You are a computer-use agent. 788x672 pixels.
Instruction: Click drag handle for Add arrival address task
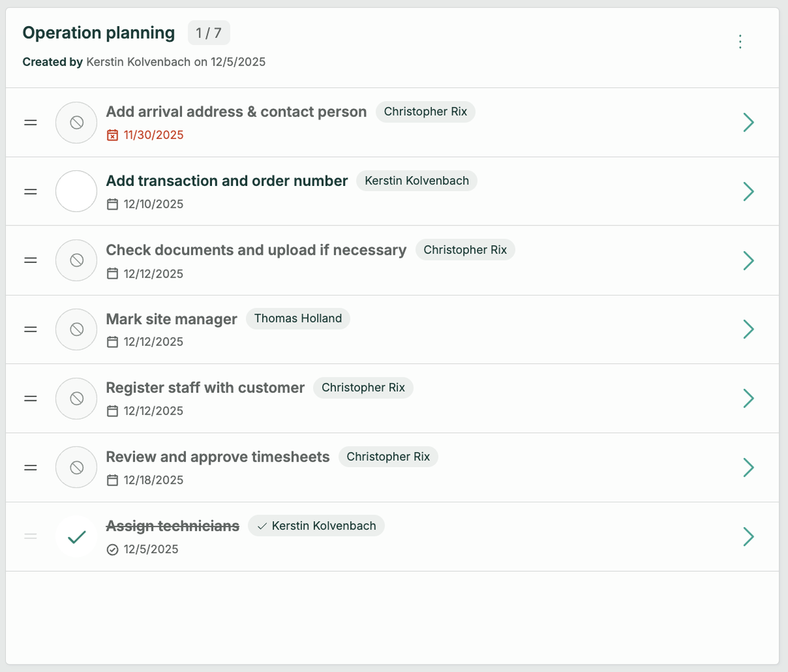[31, 123]
